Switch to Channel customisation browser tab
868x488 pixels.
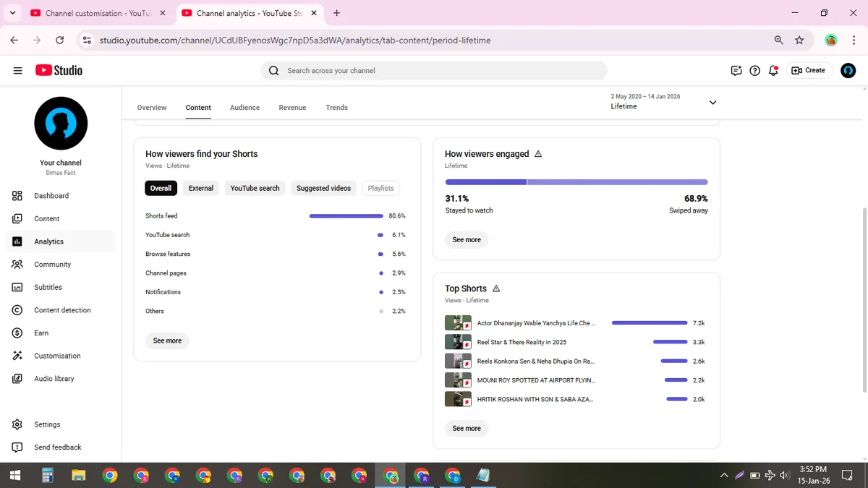point(98,13)
